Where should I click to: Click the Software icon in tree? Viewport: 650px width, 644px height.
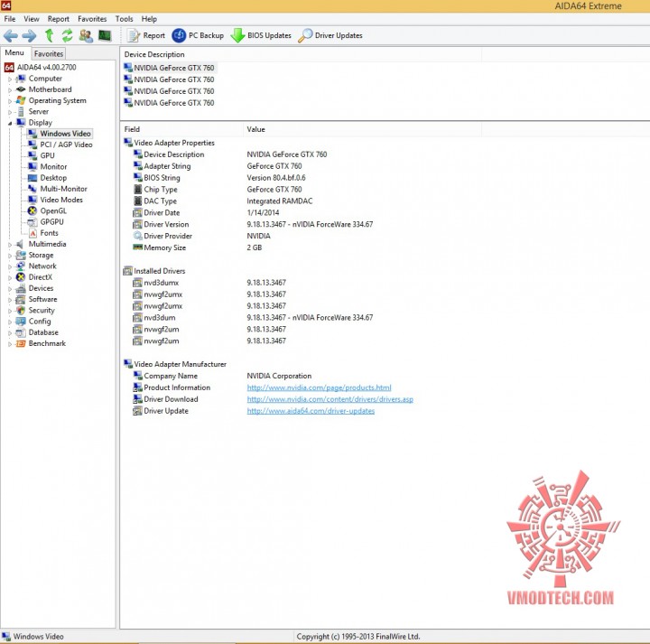coord(20,299)
